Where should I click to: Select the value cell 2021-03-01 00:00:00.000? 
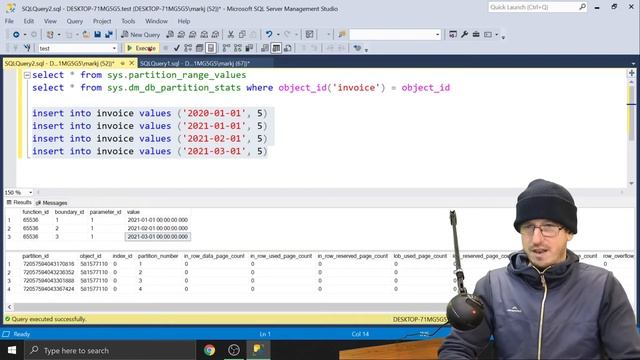coord(158,237)
